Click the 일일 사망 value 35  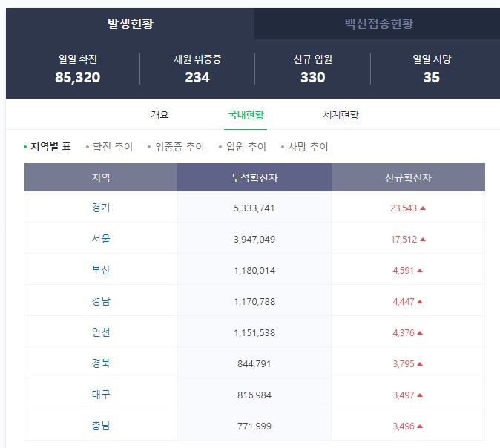point(432,77)
